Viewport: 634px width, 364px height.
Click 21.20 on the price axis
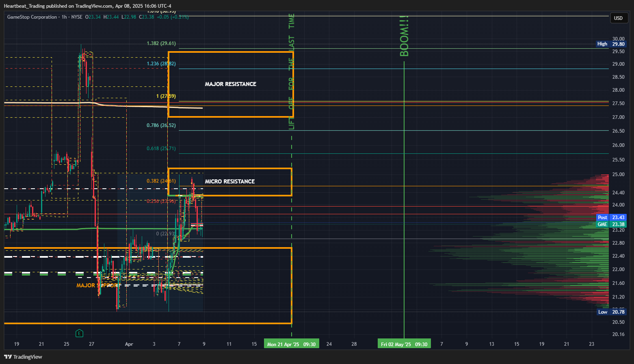coord(618,297)
